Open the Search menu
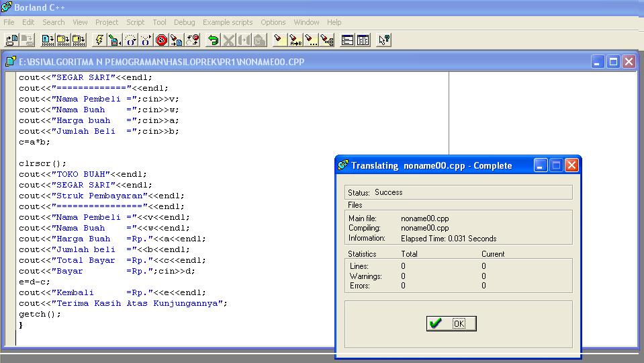The height and width of the screenshot is (363, 644). coord(54,22)
